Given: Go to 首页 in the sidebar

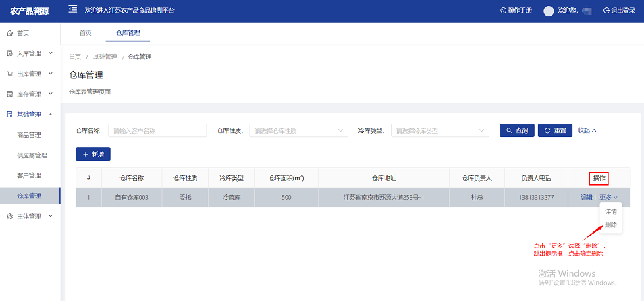Looking at the screenshot, I should coord(22,33).
